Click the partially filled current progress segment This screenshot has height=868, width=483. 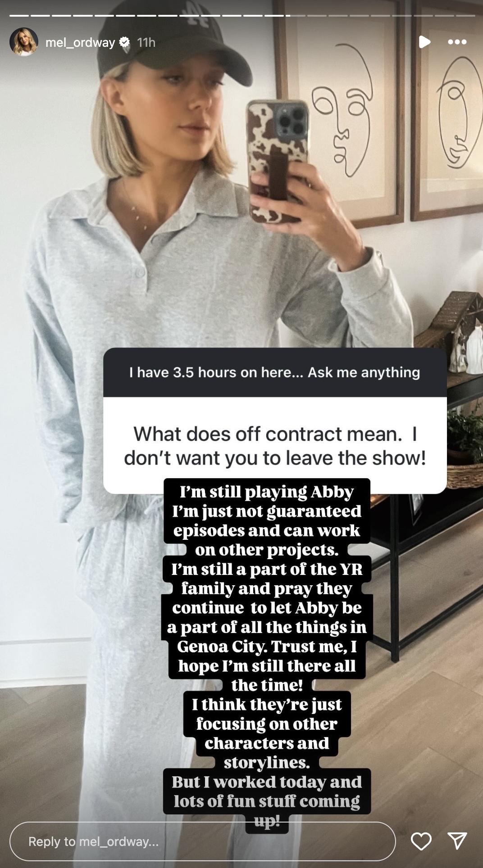[x=296, y=16]
